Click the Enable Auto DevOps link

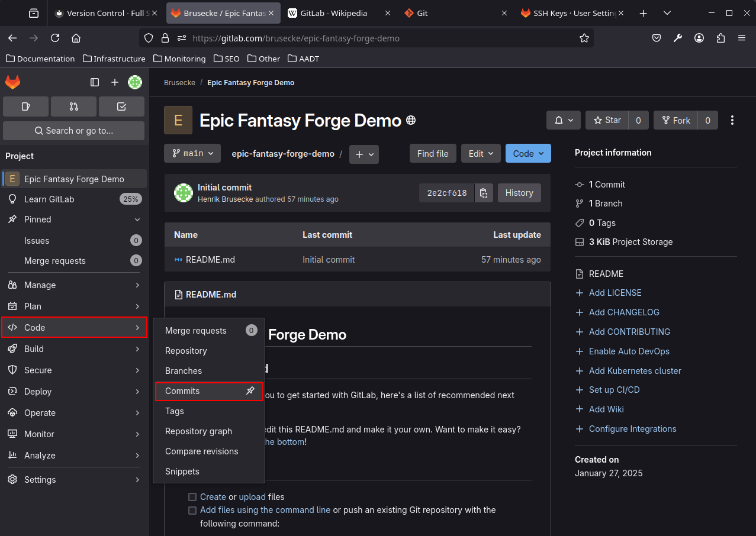[x=629, y=351]
